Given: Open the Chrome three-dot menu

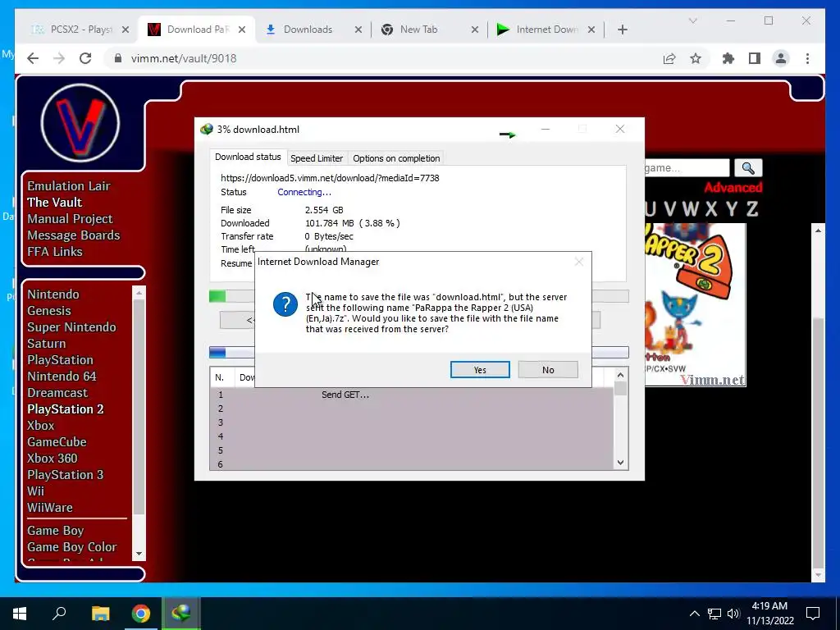Looking at the screenshot, I should (807, 58).
